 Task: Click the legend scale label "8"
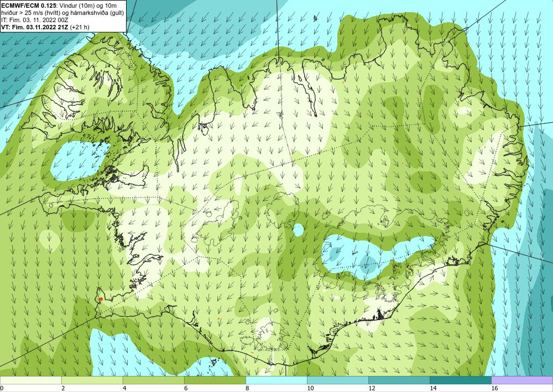click(x=247, y=388)
